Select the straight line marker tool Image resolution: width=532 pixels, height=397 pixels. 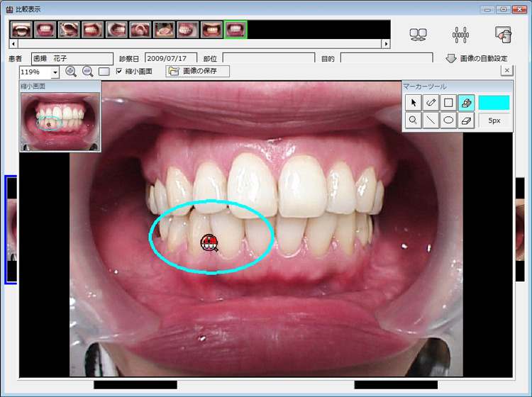tap(431, 121)
